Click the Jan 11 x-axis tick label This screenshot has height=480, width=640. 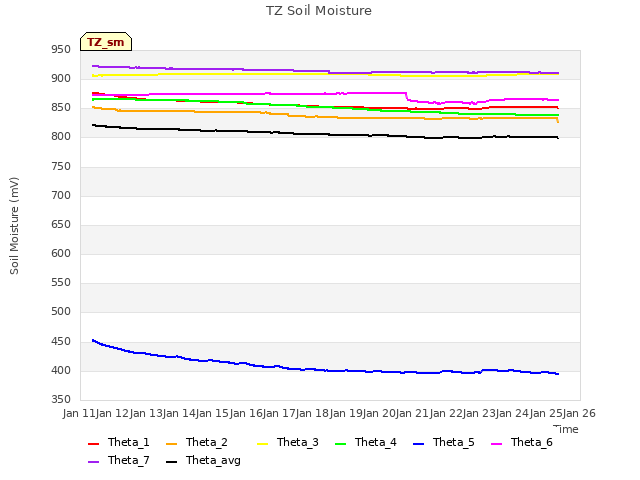[x=79, y=413]
